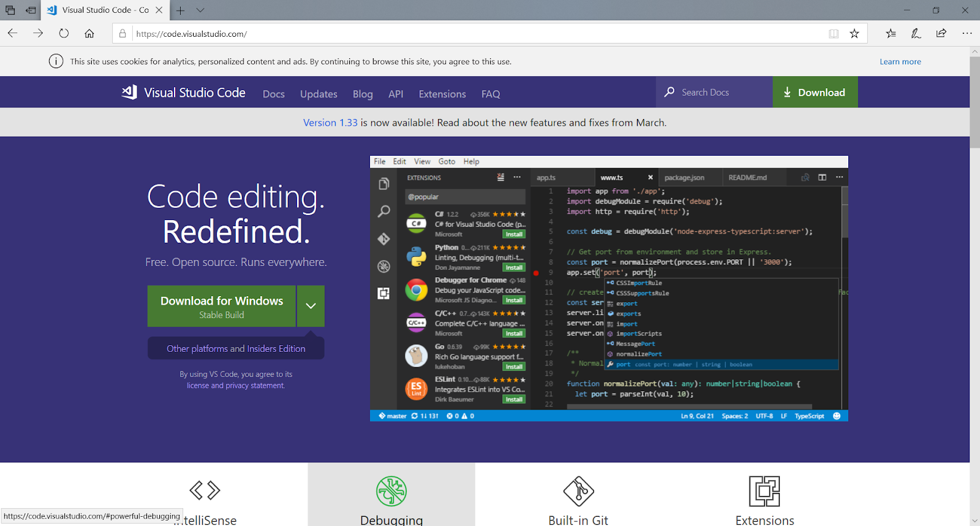Image resolution: width=980 pixels, height=526 pixels.
Task: Click the Debug bug icon in editor preview
Action: [x=384, y=266]
